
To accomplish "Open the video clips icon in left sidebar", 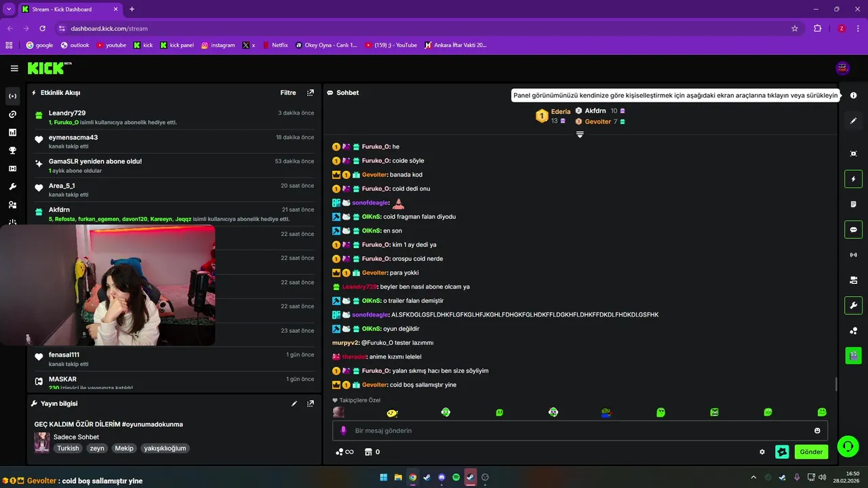I will point(12,169).
